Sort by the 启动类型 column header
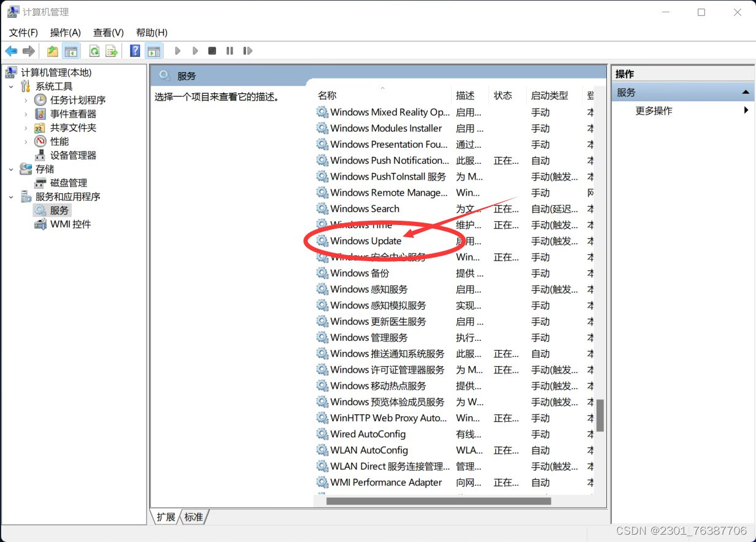The image size is (756, 542). point(554,96)
